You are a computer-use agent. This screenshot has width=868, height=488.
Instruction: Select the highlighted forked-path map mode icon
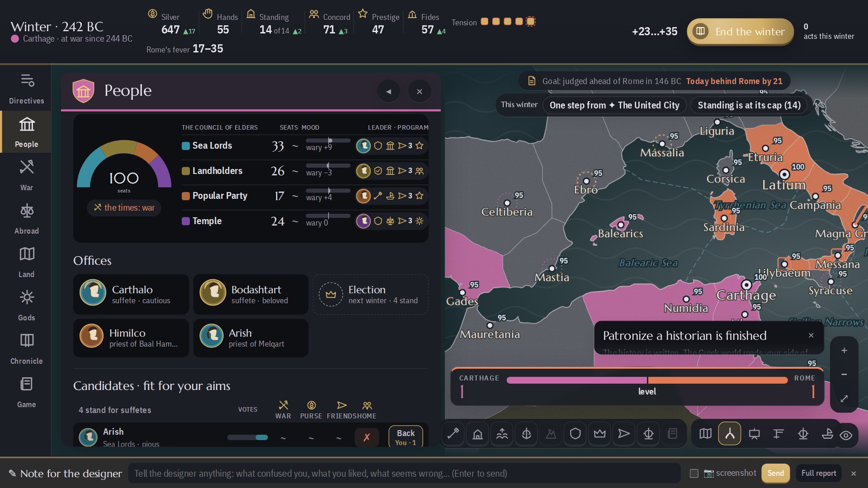730,434
